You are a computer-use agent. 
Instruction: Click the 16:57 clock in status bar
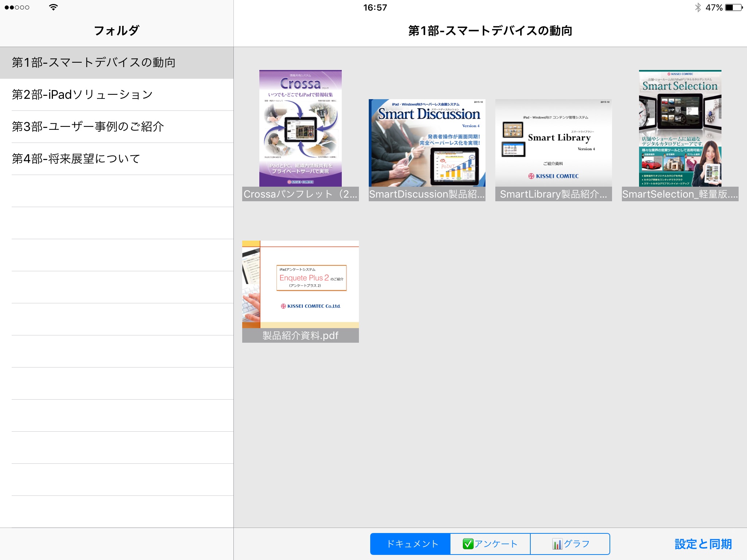(375, 8)
